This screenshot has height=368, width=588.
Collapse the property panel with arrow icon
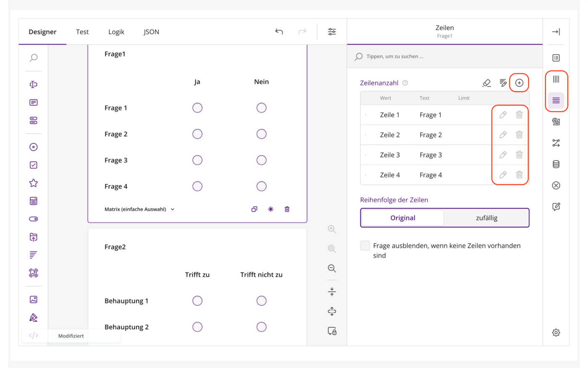(x=556, y=32)
